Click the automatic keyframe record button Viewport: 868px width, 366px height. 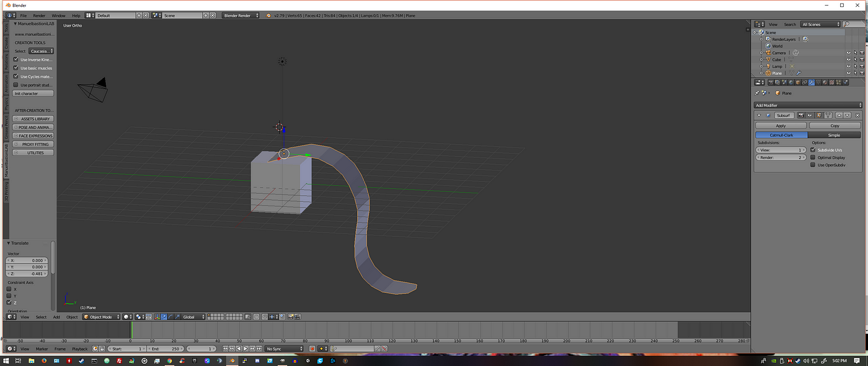click(312, 349)
